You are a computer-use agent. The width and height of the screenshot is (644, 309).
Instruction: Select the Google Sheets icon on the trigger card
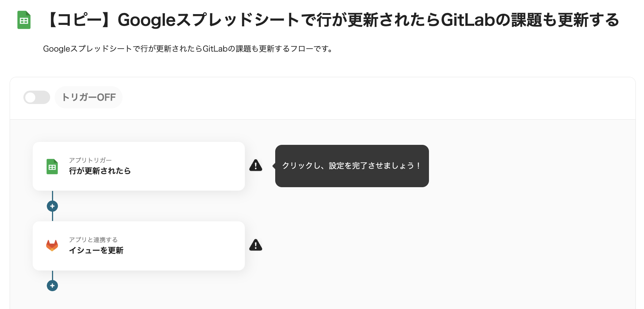tap(52, 166)
